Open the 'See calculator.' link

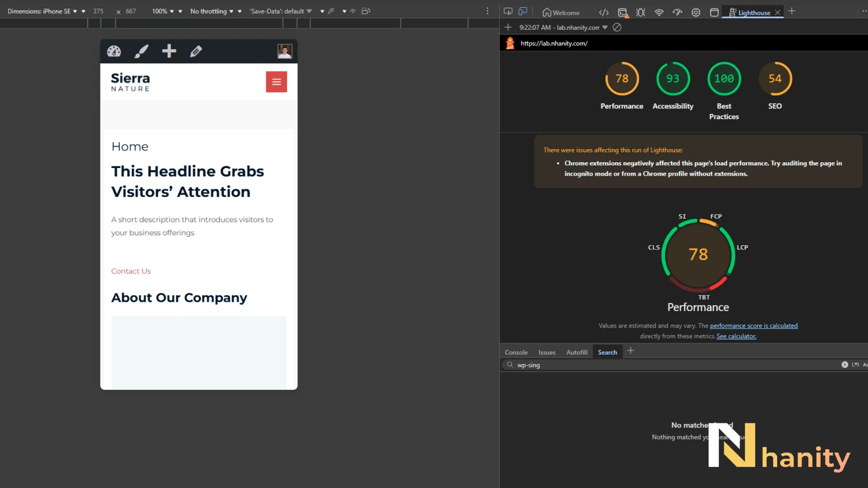click(x=736, y=336)
